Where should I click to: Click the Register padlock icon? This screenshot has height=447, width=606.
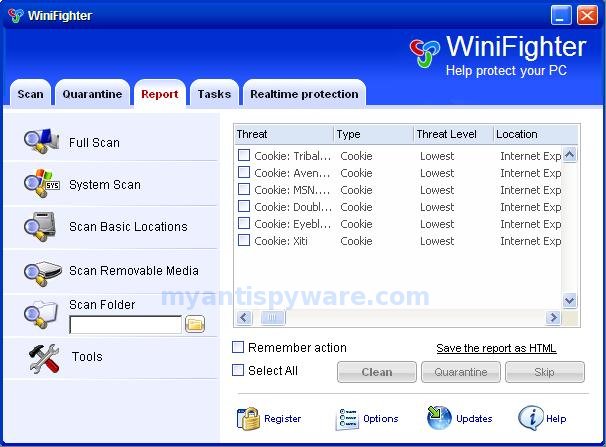[x=248, y=419]
